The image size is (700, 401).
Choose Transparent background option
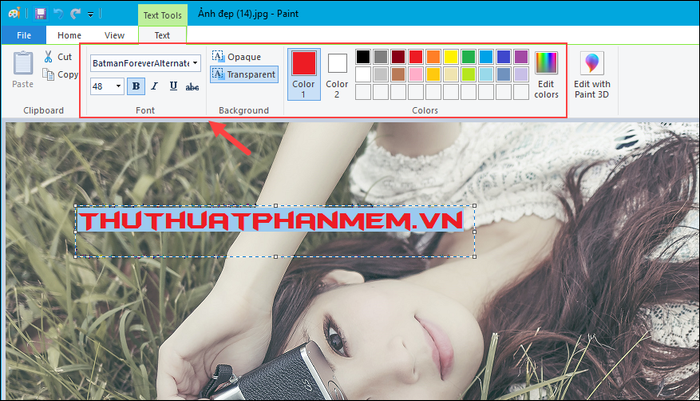243,74
